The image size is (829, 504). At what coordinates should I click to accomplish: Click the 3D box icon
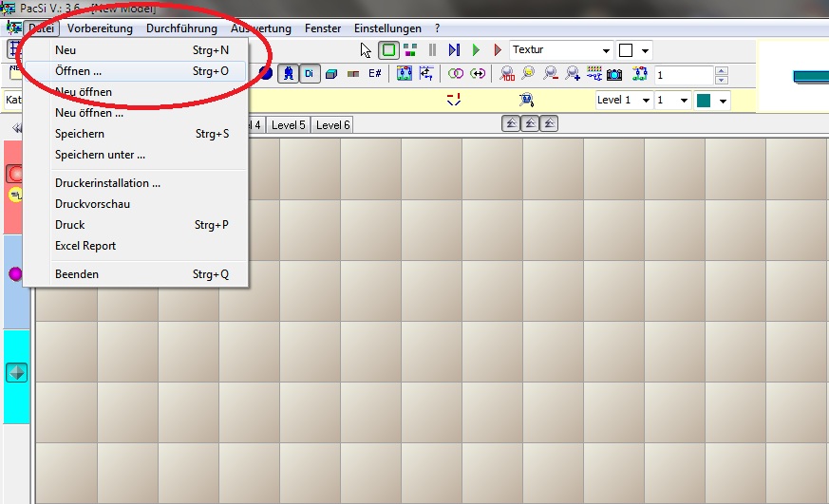click(x=331, y=74)
